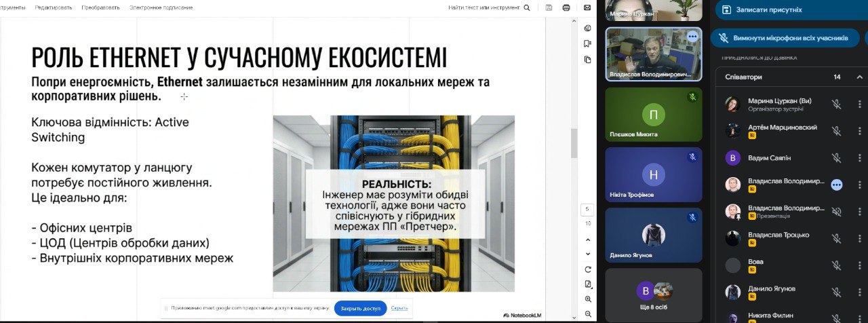Image resolution: width=868 pixels, height=323 pixels.
Task: Open the Преобразовать menu
Action: click(100, 7)
